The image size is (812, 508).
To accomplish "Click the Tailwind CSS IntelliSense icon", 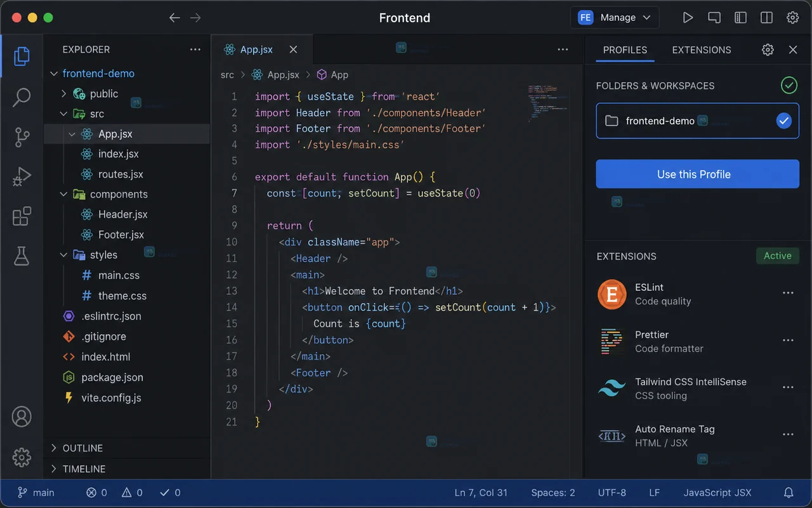I will pyautogui.click(x=612, y=389).
